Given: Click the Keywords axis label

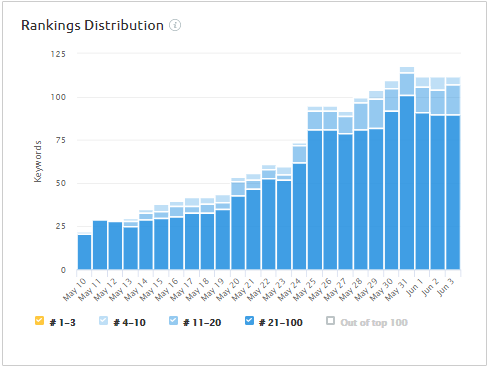Looking at the screenshot, I should click(x=38, y=161).
